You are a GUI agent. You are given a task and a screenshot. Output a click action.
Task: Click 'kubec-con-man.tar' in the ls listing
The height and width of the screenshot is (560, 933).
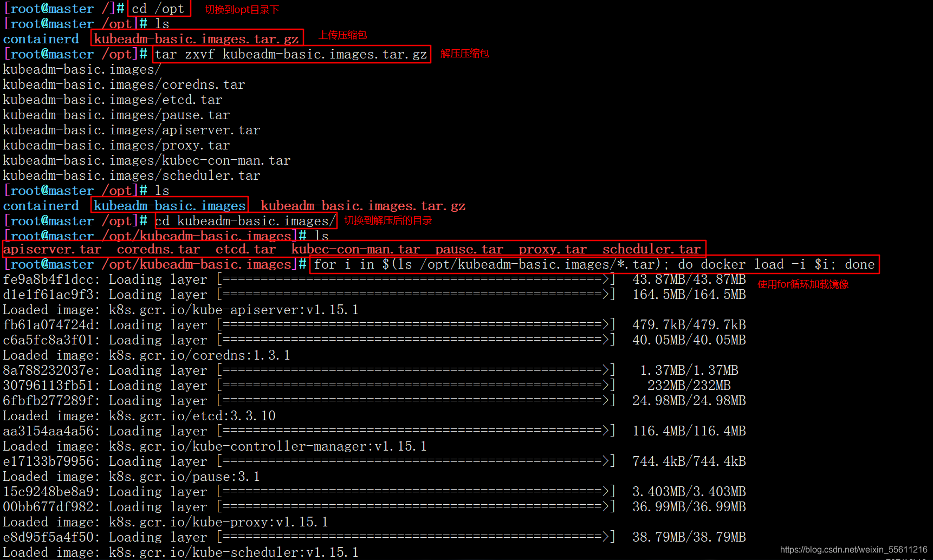pyautogui.click(x=356, y=249)
